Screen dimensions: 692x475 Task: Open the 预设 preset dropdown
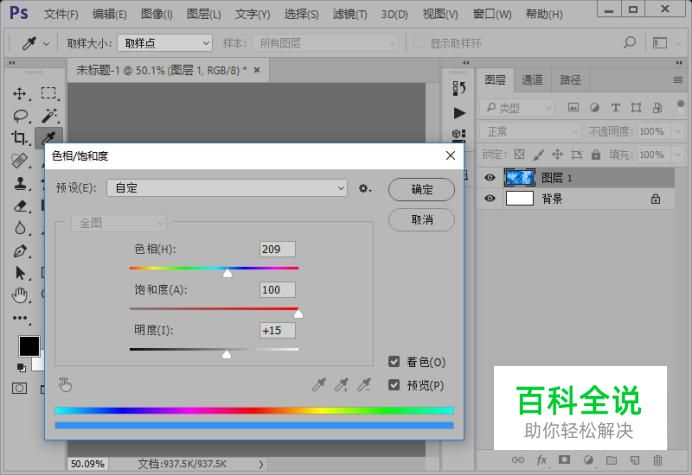coord(227,188)
